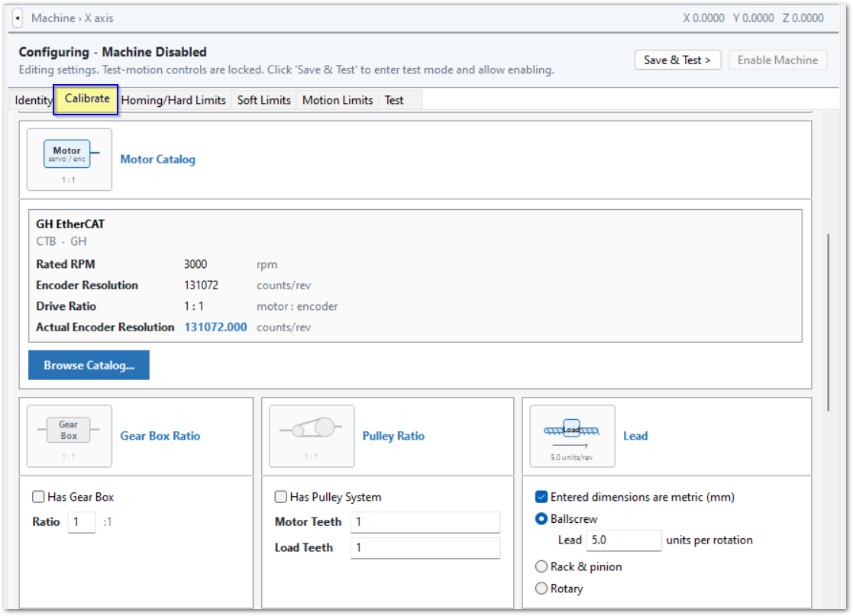Click the Enable Machine button
853x616 pixels.
pos(777,60)
